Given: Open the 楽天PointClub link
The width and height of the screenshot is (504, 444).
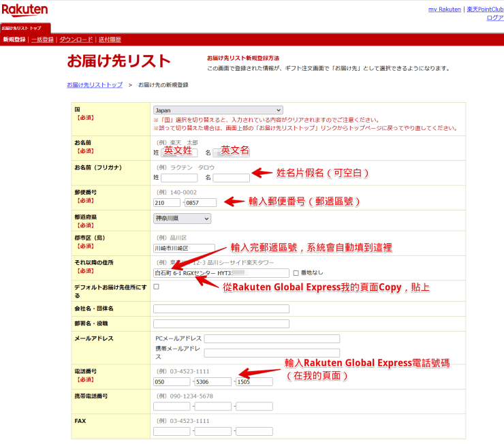Looking at the screenshot, I should coord(485,10).
